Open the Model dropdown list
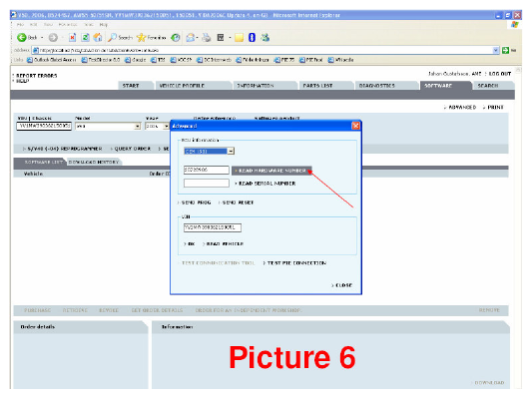The height and width of the screenshot is (398, 532). (x=138, y=126)
